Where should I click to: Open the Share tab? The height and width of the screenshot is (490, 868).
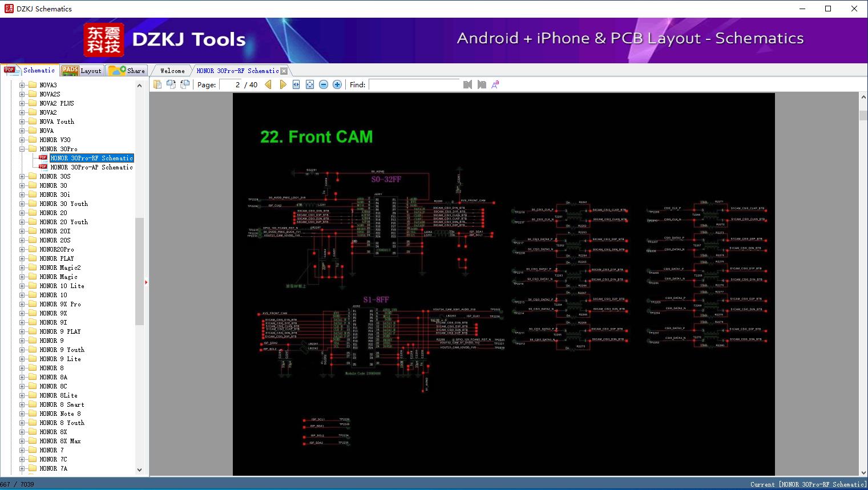[127, 71]
